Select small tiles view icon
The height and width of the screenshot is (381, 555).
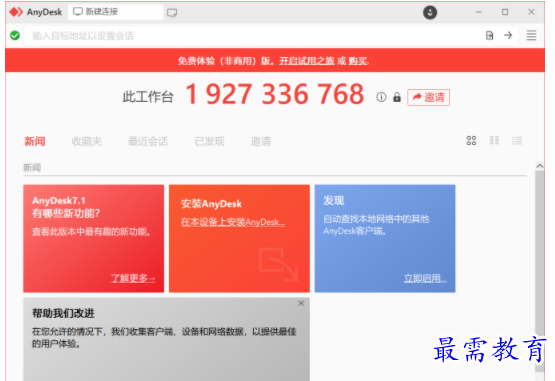click(494, 141)
